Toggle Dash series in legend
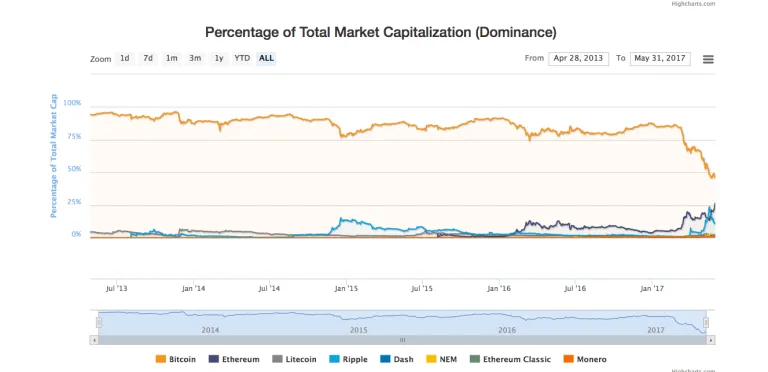 point(397,359)
